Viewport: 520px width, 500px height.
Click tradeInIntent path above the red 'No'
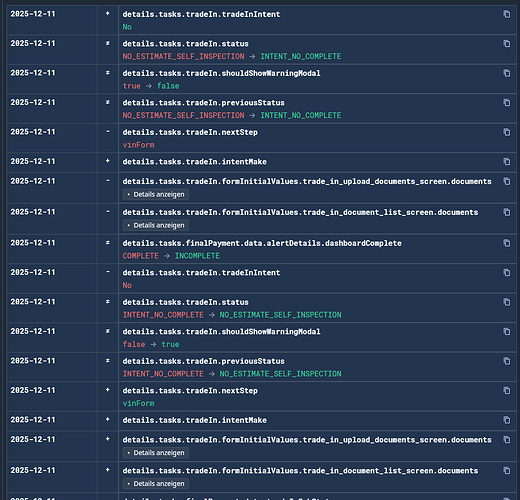201,273
